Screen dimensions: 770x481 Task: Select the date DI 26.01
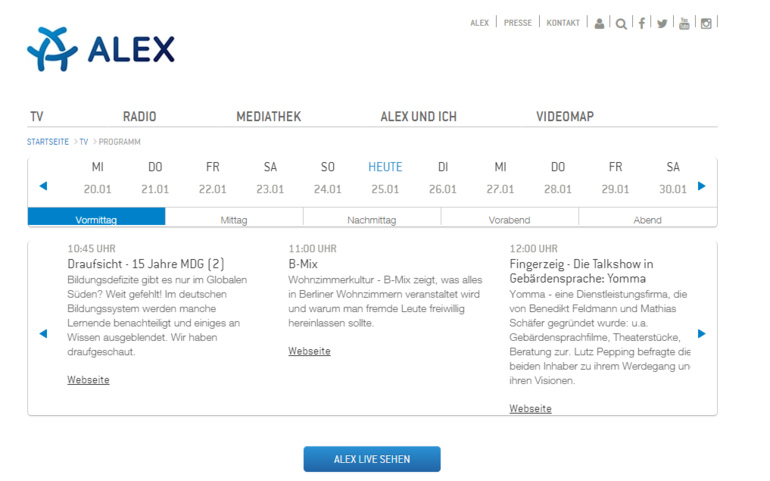click(x=443, y=178)
